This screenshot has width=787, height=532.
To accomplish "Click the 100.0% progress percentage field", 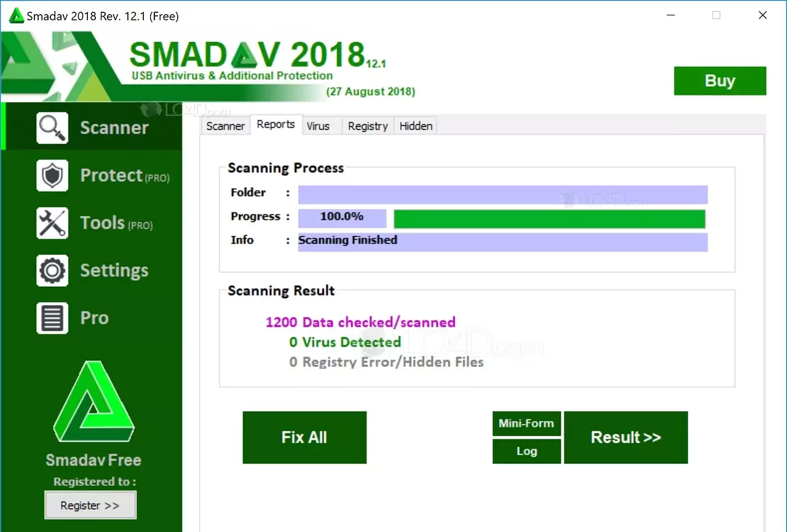I will (x=342, y=218).
